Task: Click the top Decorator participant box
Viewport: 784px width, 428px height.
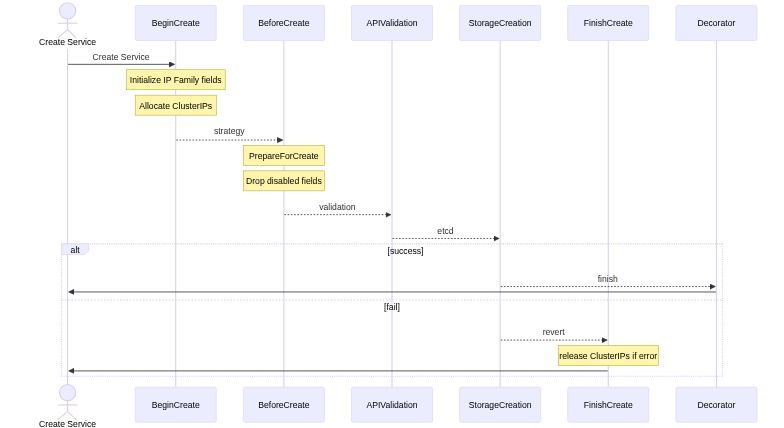Action: [716, 23]
